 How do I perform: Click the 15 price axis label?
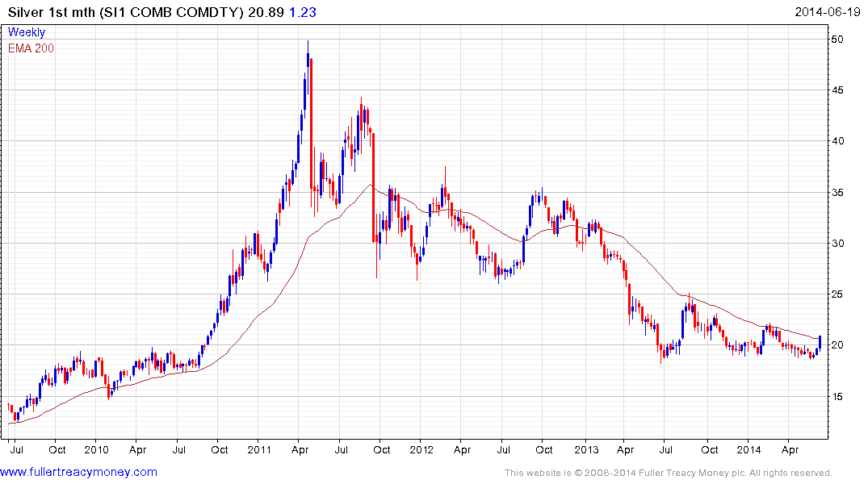(837, 397)
